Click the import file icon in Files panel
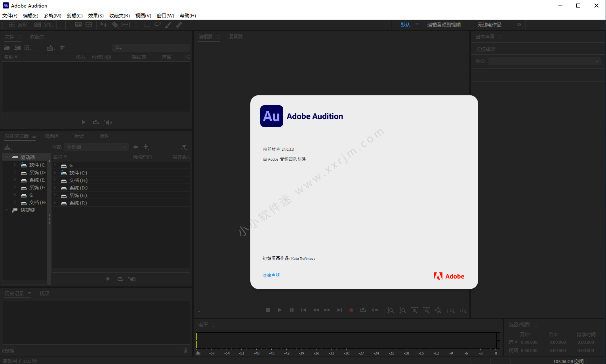Image resolution: width=606 pixels, height=364 pixels. tap(17, 48)
